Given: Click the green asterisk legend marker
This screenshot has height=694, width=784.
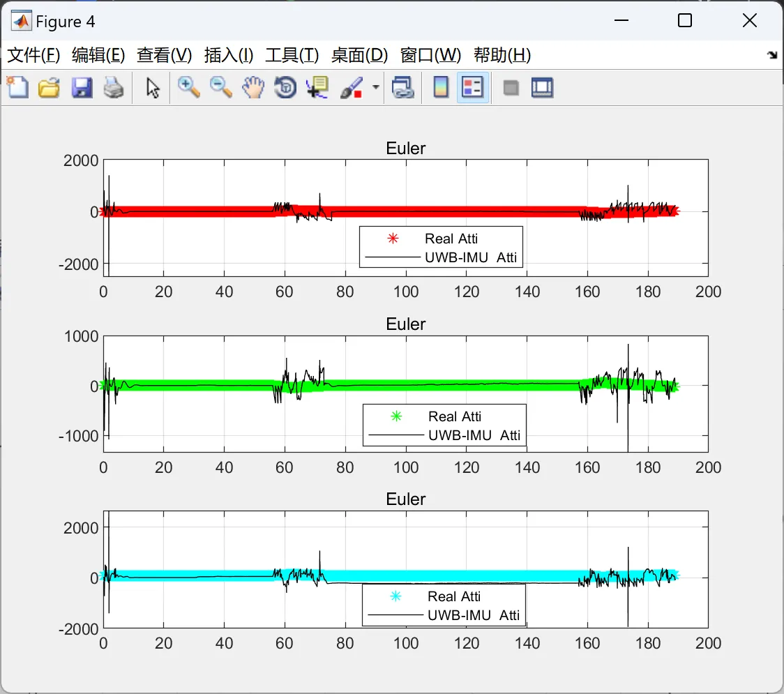Looking at the screenshot, I should pos(396,416).
